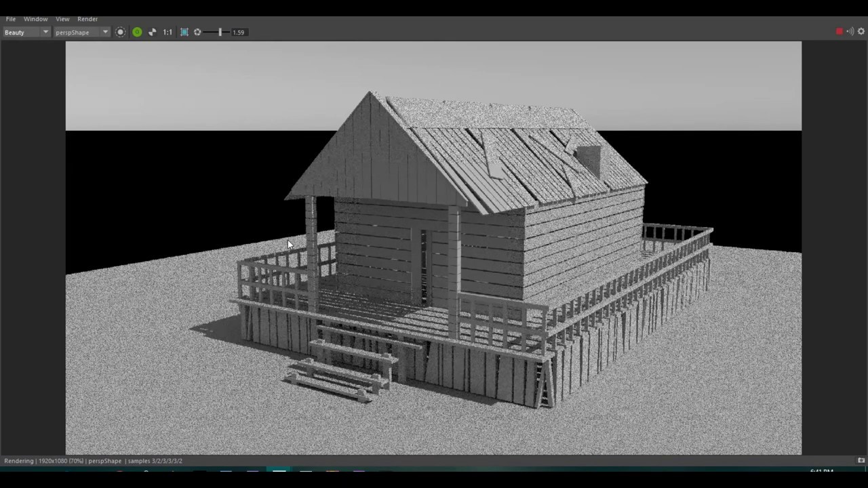868x488 pixels.
Task: Toggle the checkered alpha channel icon
Action: (152, 32)
